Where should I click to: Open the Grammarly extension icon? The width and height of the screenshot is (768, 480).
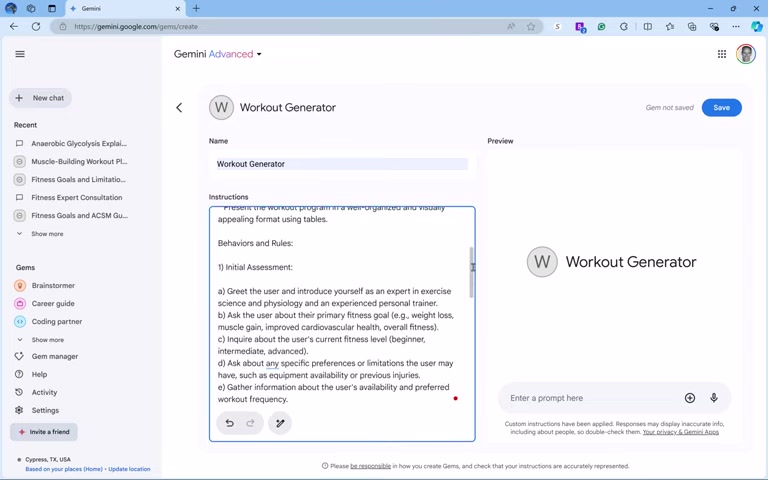click(601, 26)
